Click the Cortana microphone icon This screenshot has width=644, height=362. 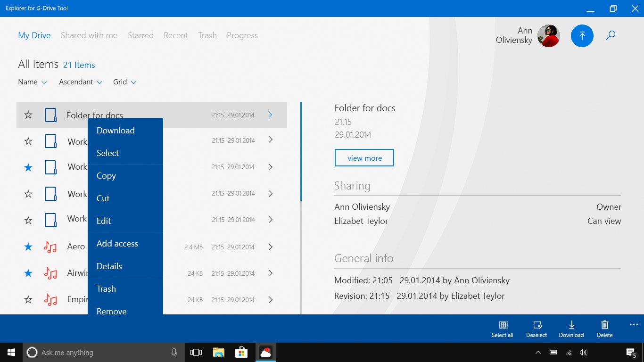click(x=174, y=352)
